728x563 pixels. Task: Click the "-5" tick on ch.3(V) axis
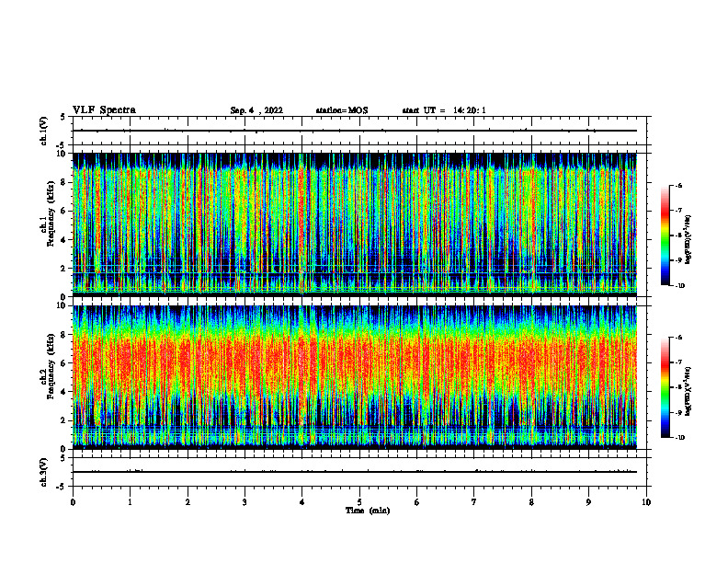(63, 487)
